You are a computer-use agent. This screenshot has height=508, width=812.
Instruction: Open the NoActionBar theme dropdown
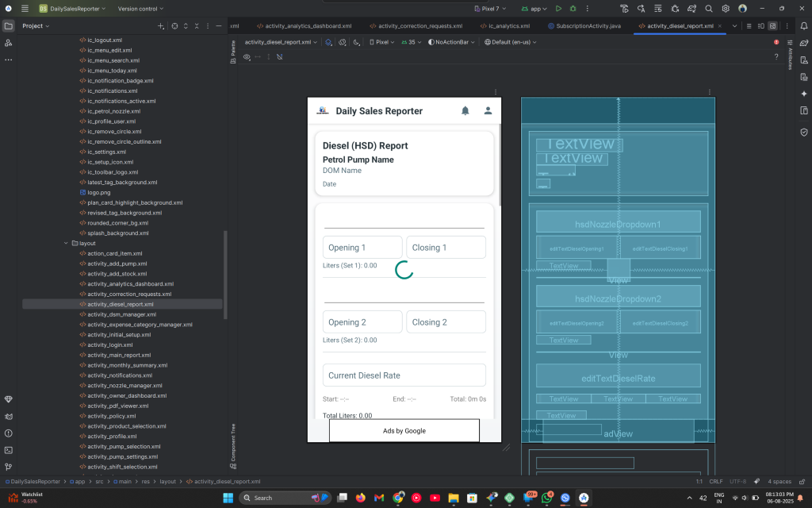point(453,42)
